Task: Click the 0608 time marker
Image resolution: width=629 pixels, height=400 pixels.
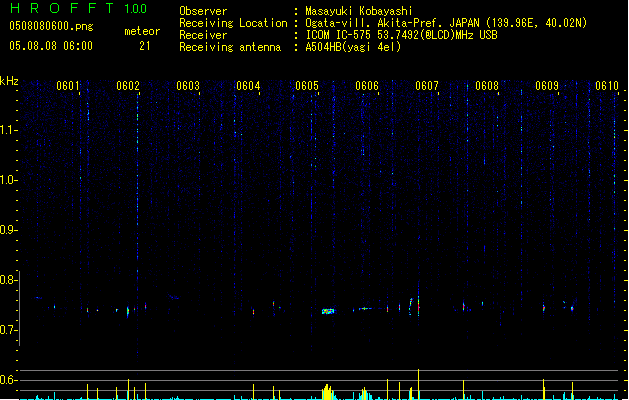Action: tap(487, 86)
